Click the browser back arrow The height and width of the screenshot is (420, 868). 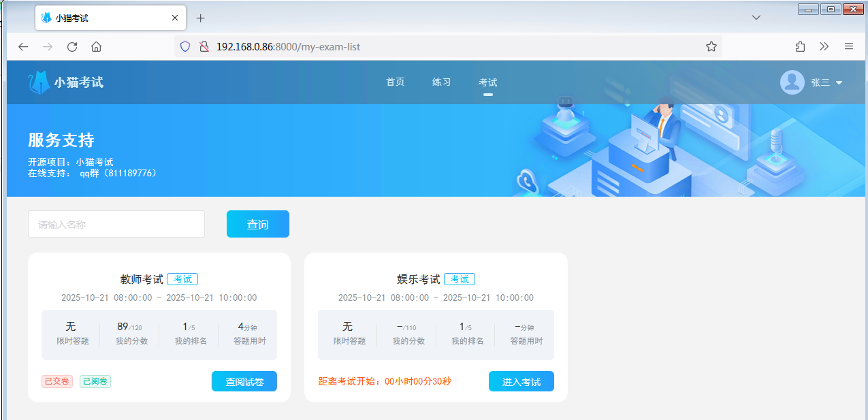23,47
